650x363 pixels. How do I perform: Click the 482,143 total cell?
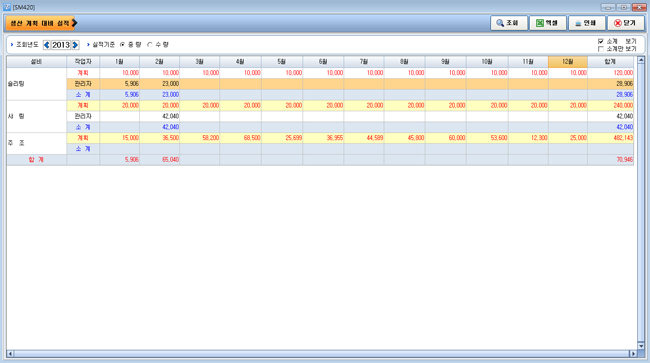point(610,138)
